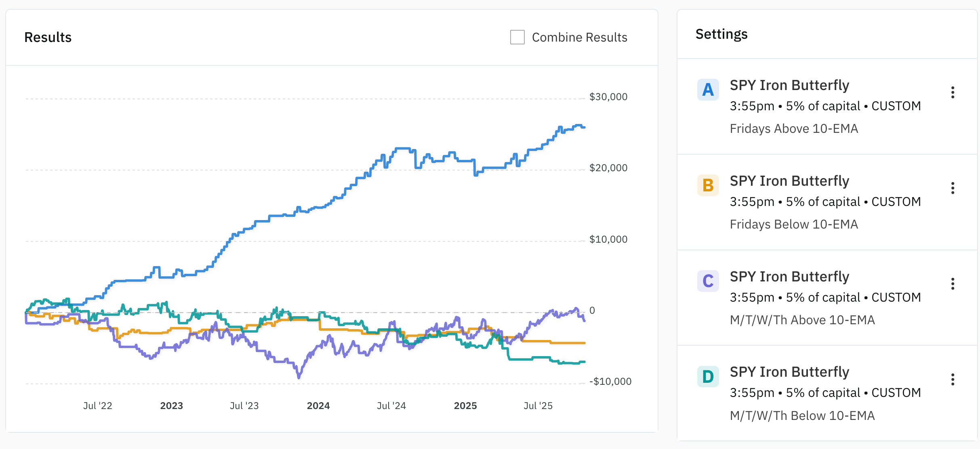Click the blue A strategy badge
This screenshot has height=449, width=980.
click(708, 90)
